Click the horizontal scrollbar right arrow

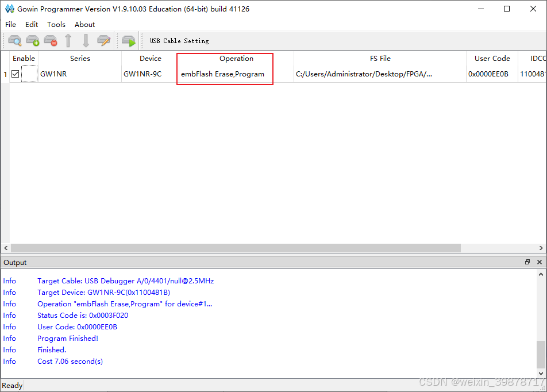pos(541,248)
